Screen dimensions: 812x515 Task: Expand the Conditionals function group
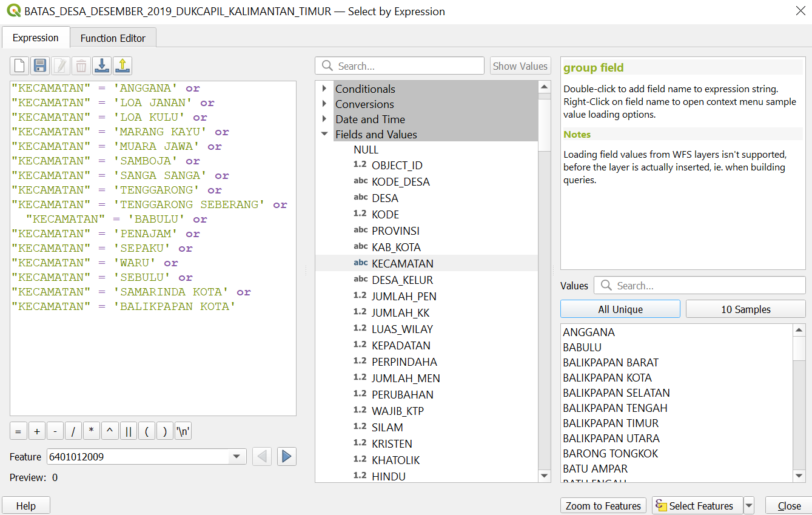click(324, 89)
